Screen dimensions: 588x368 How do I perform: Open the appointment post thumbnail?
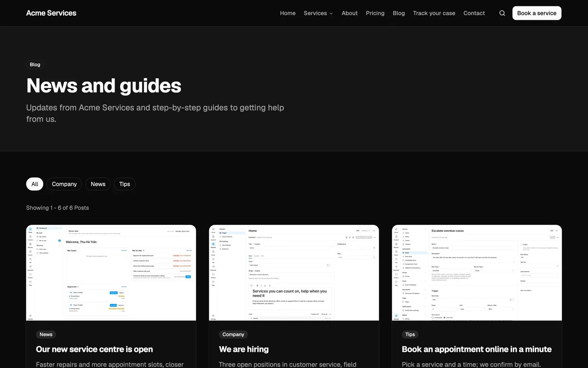(x=477, y=273)
